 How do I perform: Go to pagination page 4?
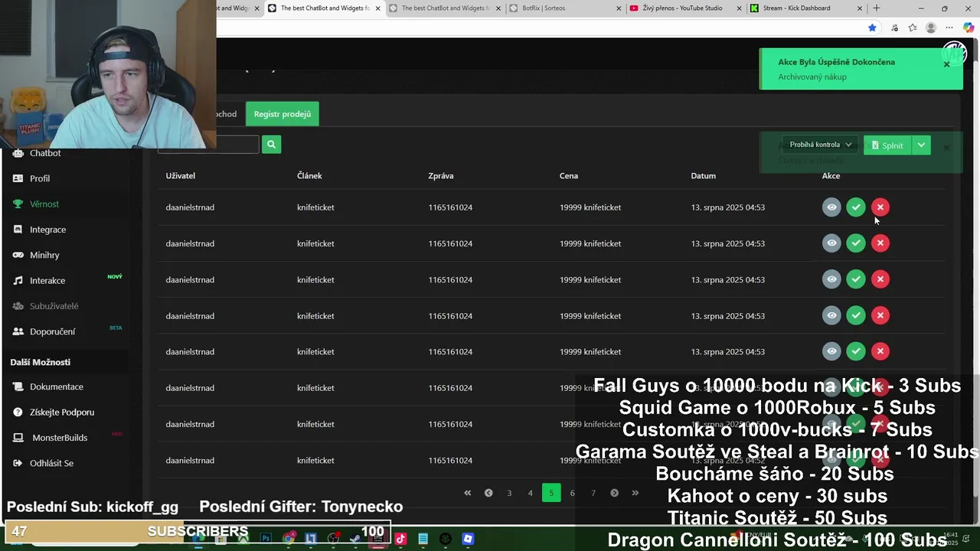[530, 493]
